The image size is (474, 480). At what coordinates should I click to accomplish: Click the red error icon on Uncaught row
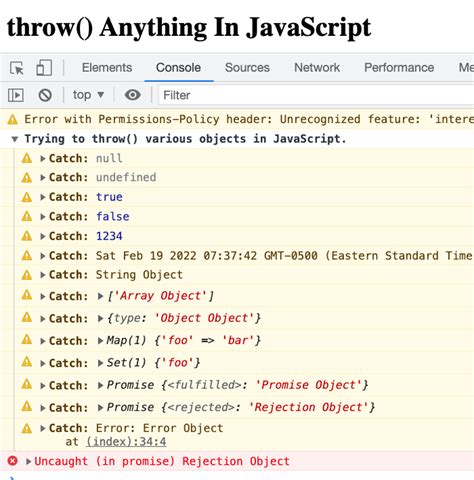pyautogui.click(x=13, y=461)
